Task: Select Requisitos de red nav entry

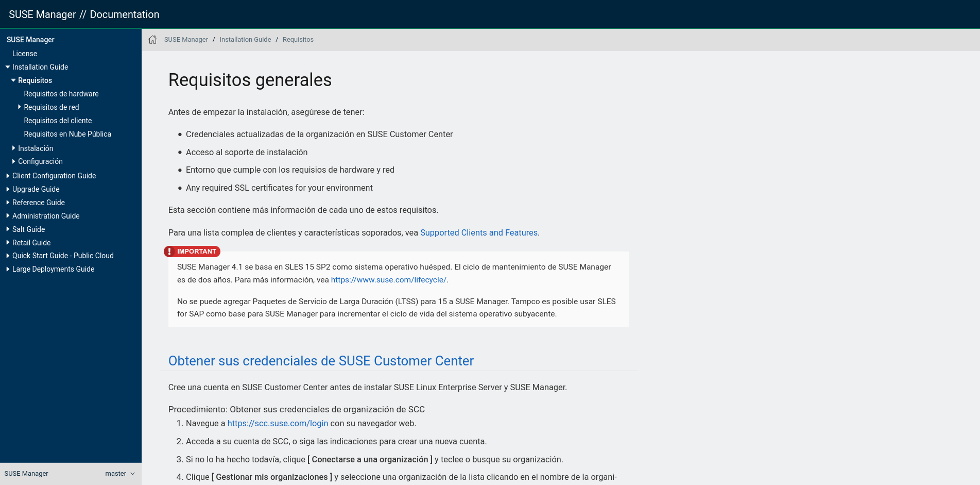Action: tap(51, 107)
